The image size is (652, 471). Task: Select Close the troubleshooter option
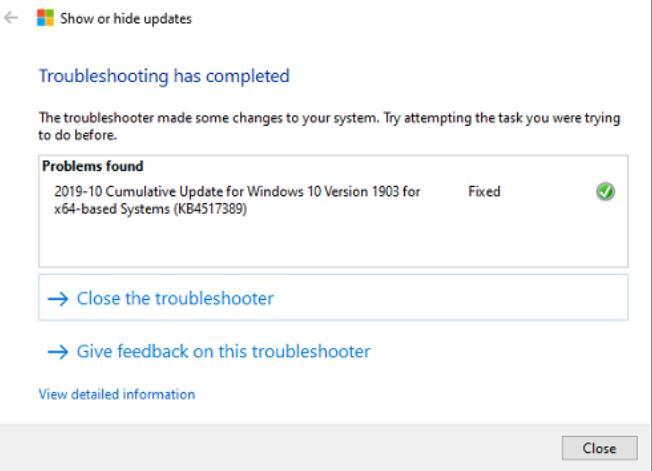[x=175, y=298]
